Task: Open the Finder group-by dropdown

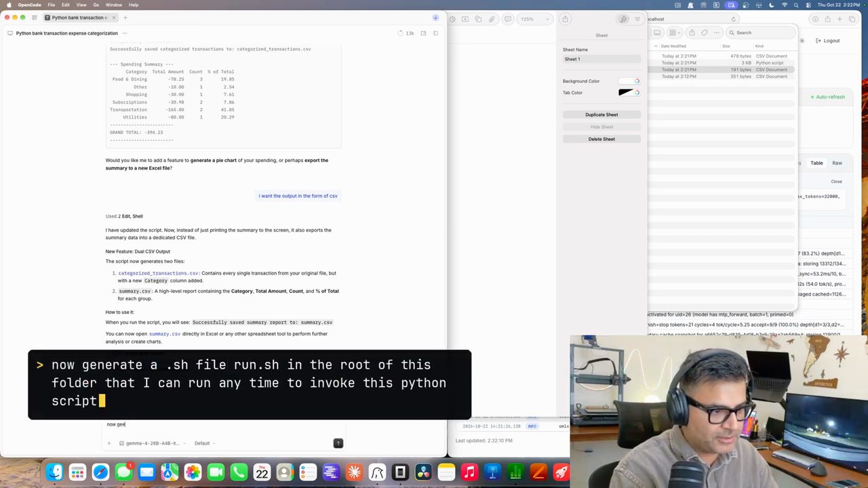Action: pyautogui.click(x=674, y=33)
